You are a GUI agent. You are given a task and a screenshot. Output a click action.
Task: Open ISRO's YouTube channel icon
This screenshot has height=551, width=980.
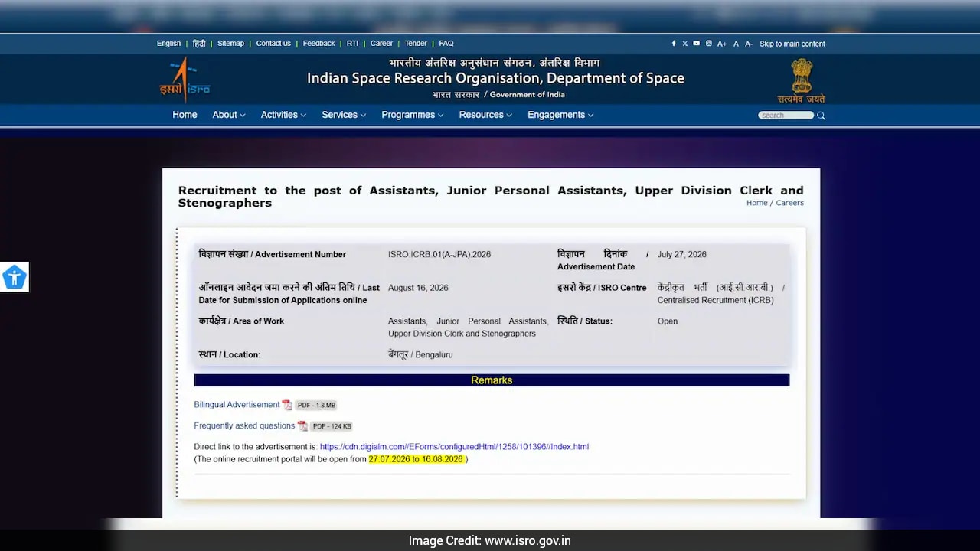[696, 44]
